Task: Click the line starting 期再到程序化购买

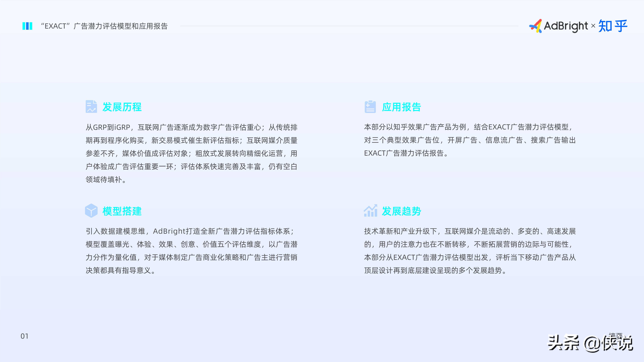Action: pos(192,140)
